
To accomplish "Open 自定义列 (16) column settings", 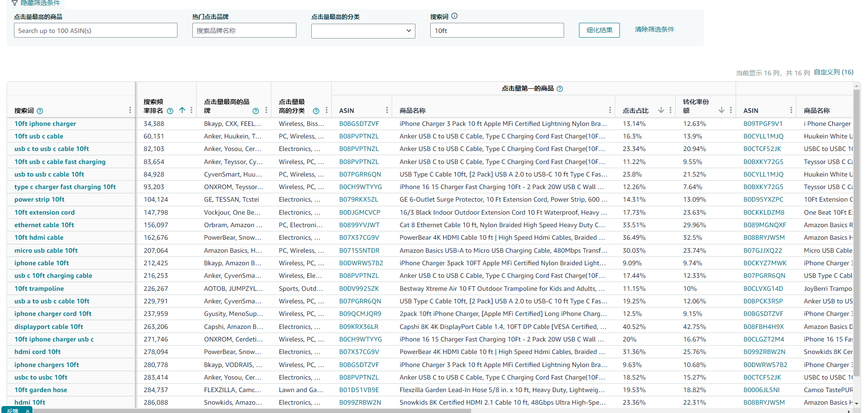I will (x=834, y=72).
